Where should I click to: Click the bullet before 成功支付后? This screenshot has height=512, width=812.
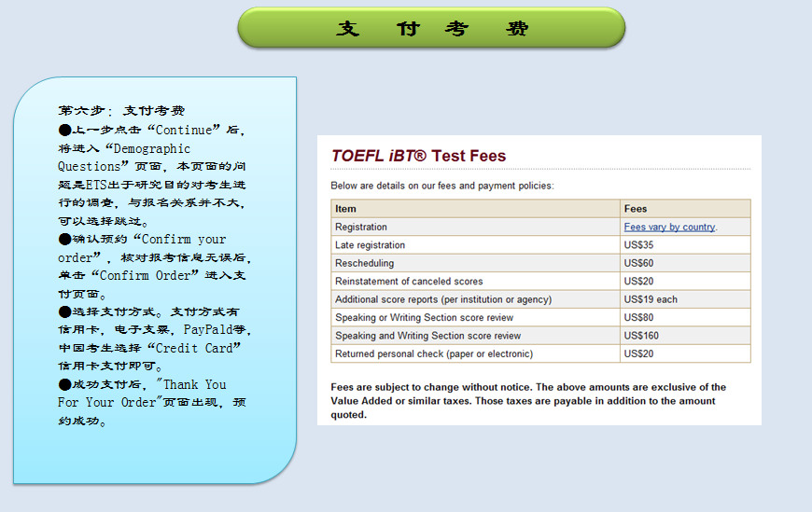[x=64, y=384]
